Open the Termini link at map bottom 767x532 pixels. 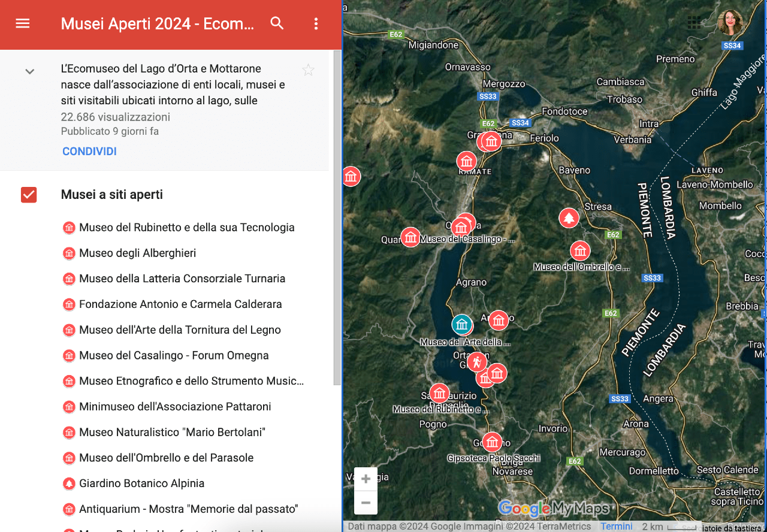click(616, 527)
